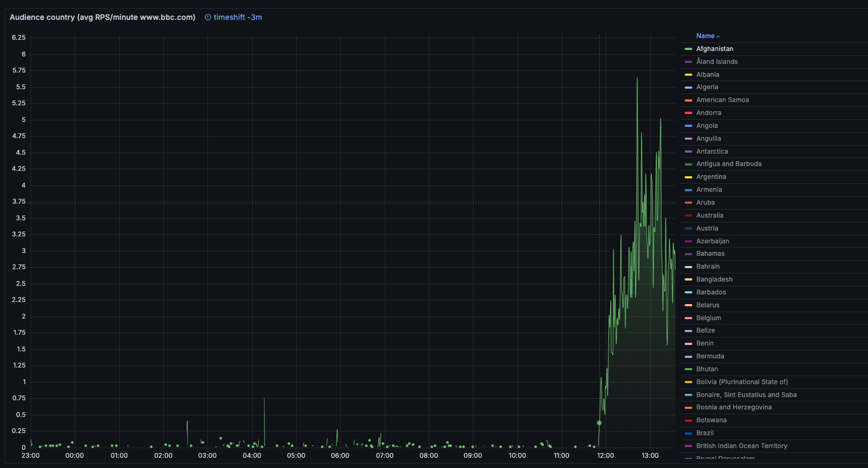Show only the Australia series

(x=709, y=215)
